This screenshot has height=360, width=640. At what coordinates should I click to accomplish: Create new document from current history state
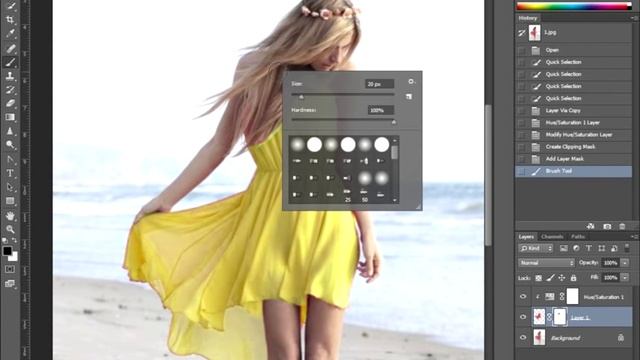coord(591,226)
